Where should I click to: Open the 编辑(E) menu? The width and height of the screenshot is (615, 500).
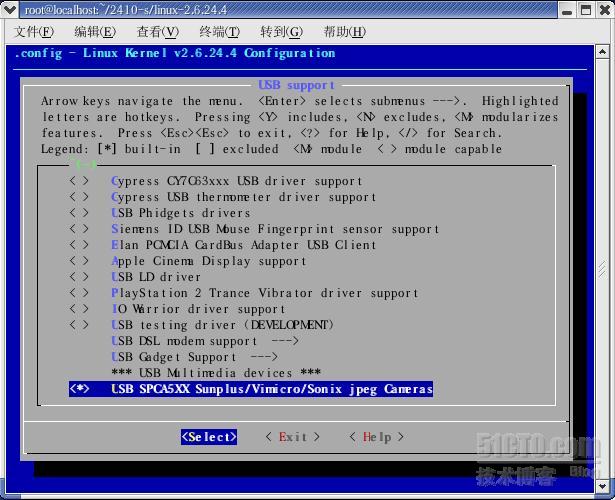[95, 32]
